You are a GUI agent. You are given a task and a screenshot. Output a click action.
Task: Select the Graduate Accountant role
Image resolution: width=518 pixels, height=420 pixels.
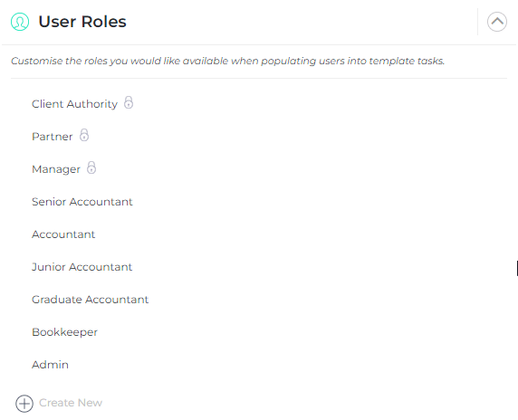tap(91, 300)
